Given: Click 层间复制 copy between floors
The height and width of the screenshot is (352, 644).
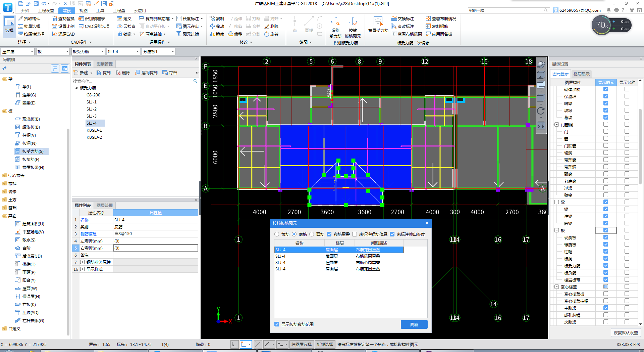Looking at the screenshot, I should pyautogui.click(x=146, y=73).
